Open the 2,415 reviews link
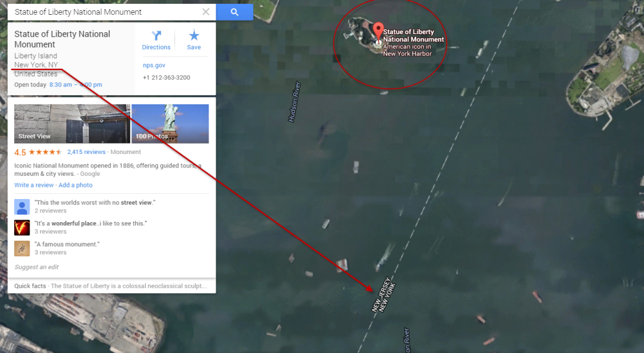 coord(86,151)
